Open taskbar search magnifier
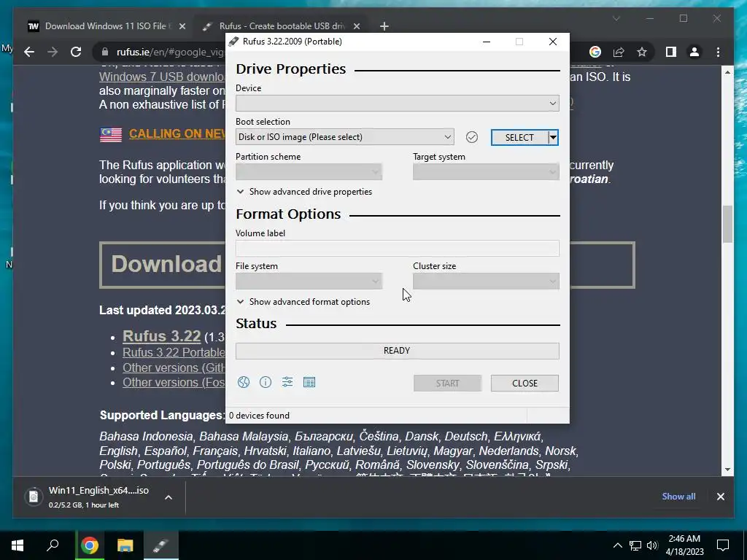Image resolution: width=747 pixels, height=560 pixels. (53, 545)
